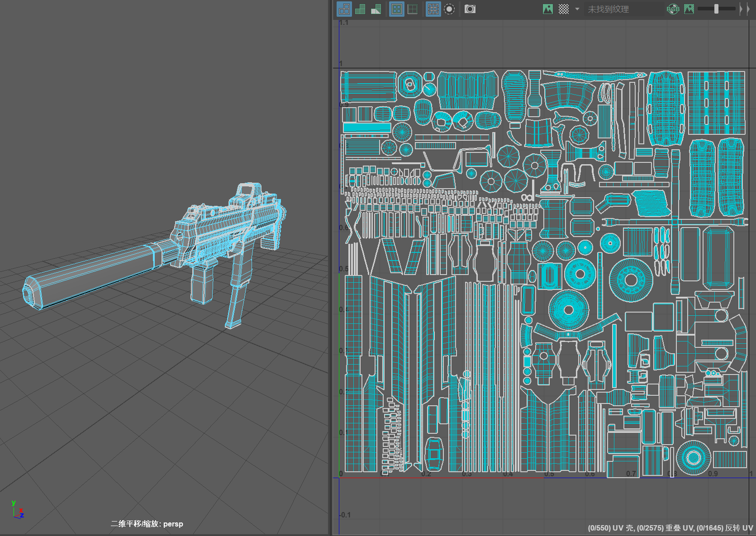
Task: Click the isolate select dashed-circle icon
Action: 449,9
